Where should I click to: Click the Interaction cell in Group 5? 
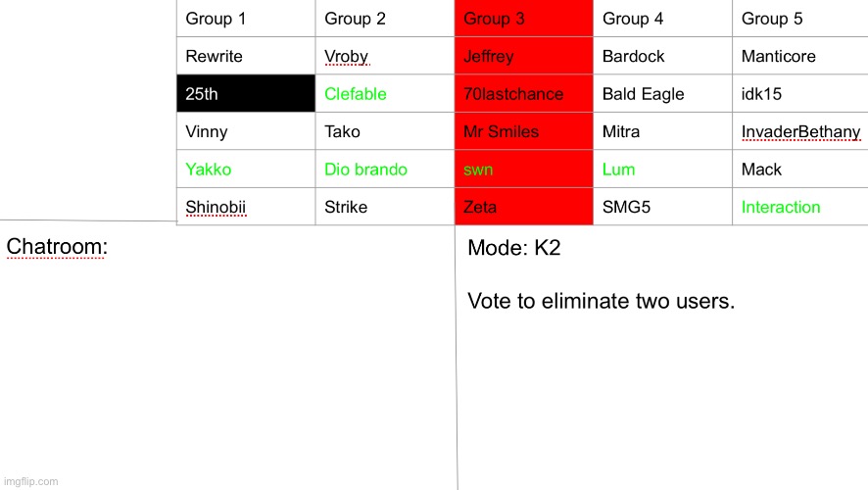[800, 207]
